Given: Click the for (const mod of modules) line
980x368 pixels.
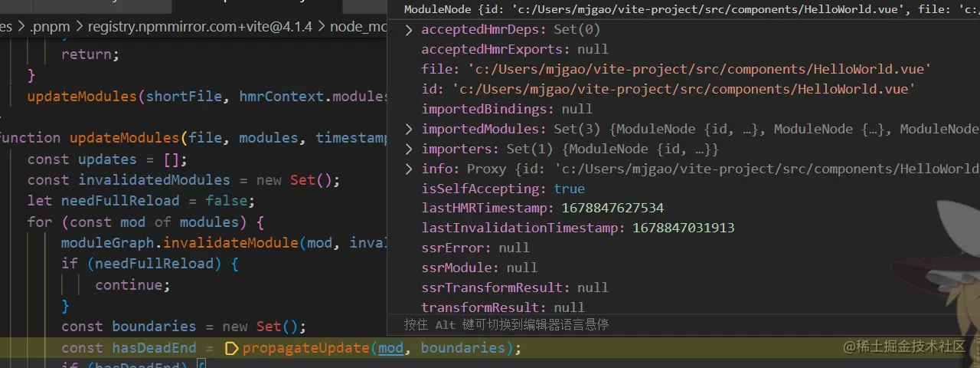Looking at the screenshot, I should (145, 222).
